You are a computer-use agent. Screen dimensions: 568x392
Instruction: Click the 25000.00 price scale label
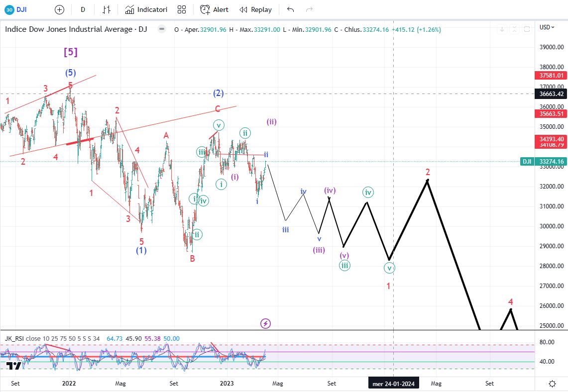pyautogui.click(x=552, y=325)
